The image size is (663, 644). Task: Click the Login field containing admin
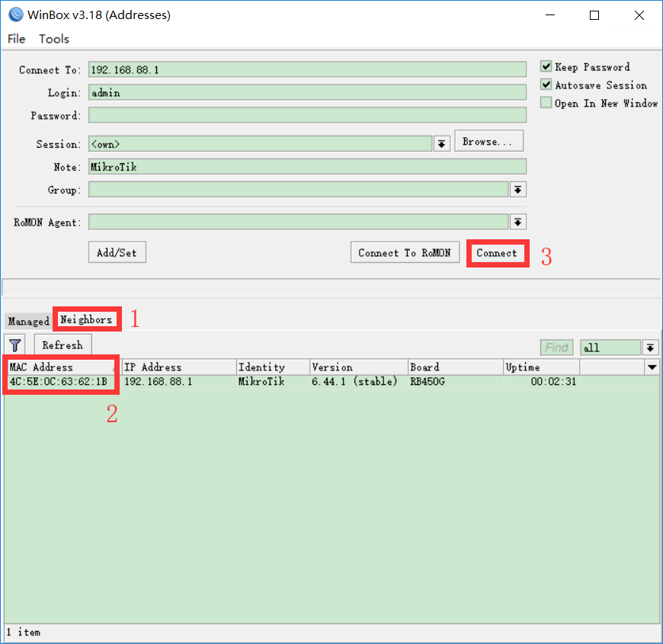(307, 92)
